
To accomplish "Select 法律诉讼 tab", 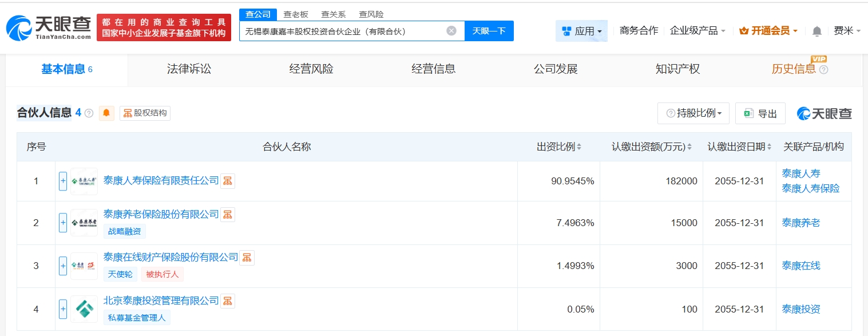I will point(189,69).
